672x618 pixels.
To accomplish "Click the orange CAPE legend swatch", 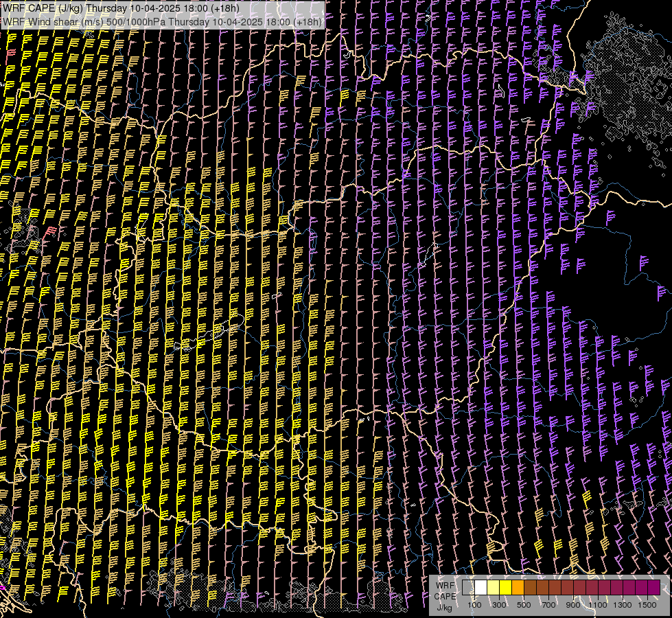I will point(518,587).
